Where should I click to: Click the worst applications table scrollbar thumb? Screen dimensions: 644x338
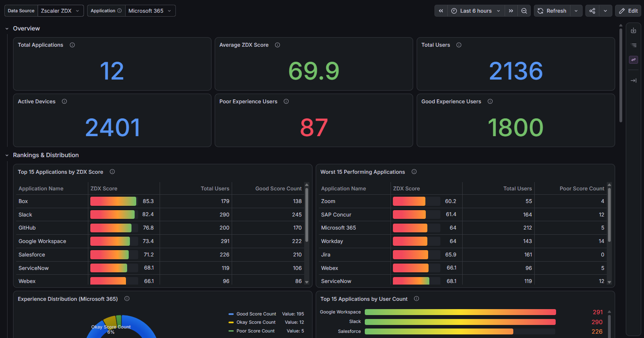(609, 215)
